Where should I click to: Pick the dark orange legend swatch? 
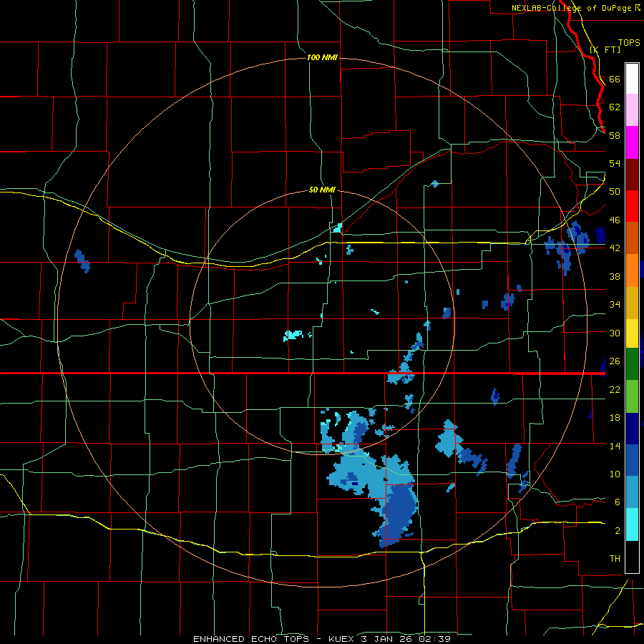(632, 238)
